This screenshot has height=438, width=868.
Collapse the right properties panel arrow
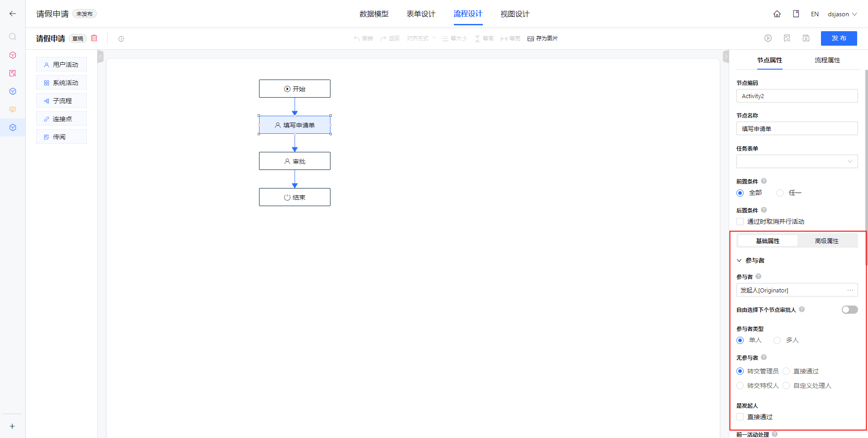tap(726, 57)
